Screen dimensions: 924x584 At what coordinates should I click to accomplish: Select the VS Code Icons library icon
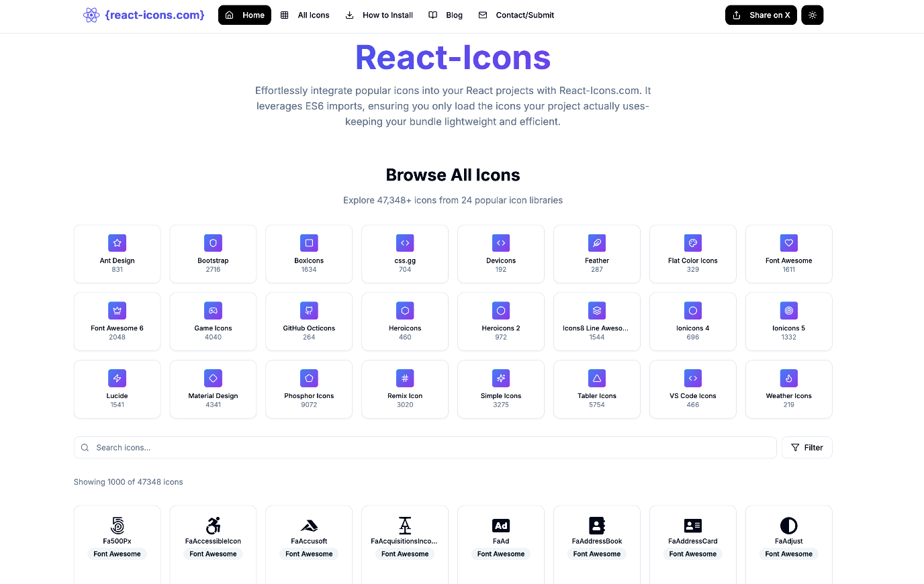pyautogui.click(x=693, y=379)
